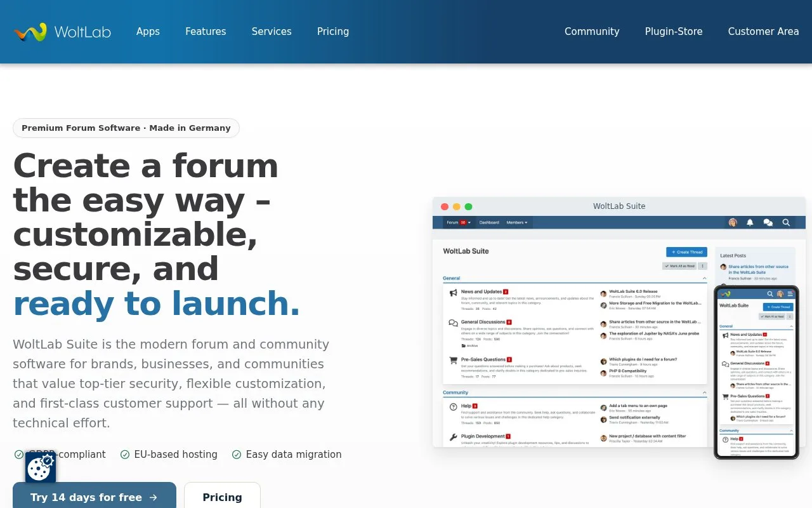
Task: Click the mobile phone forum preview image
Action: pyautogui.click(x=756, y=372)
